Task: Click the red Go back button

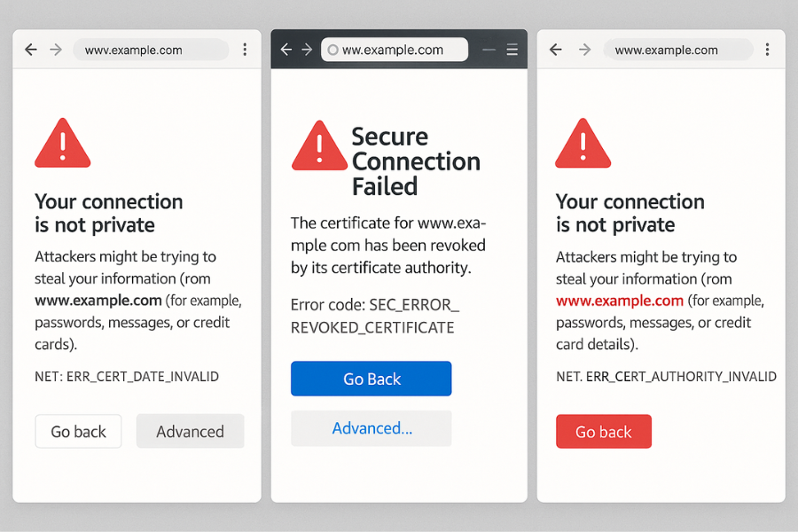Action: click(604, 431)
